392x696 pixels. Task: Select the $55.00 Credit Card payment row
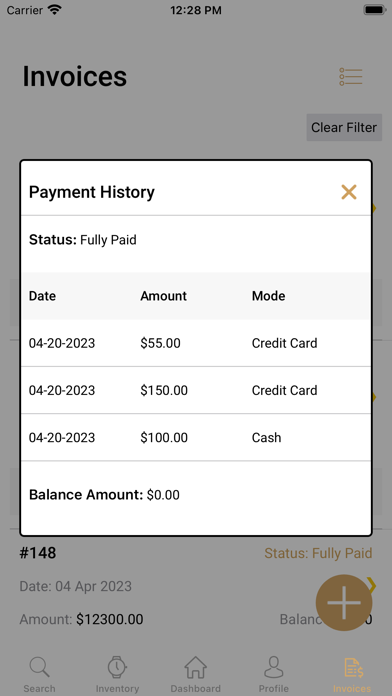[x=196, y=343]
